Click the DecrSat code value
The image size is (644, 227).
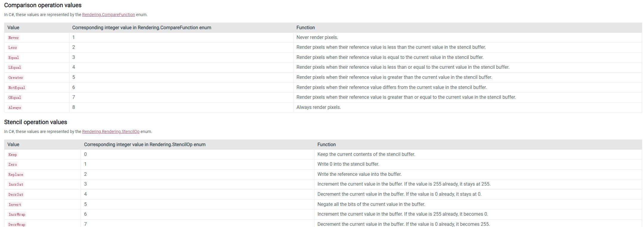[16, 195]
